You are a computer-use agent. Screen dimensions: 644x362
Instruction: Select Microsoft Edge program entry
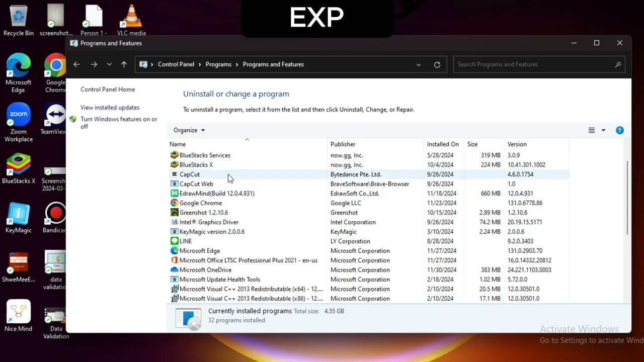click(368, 251)
